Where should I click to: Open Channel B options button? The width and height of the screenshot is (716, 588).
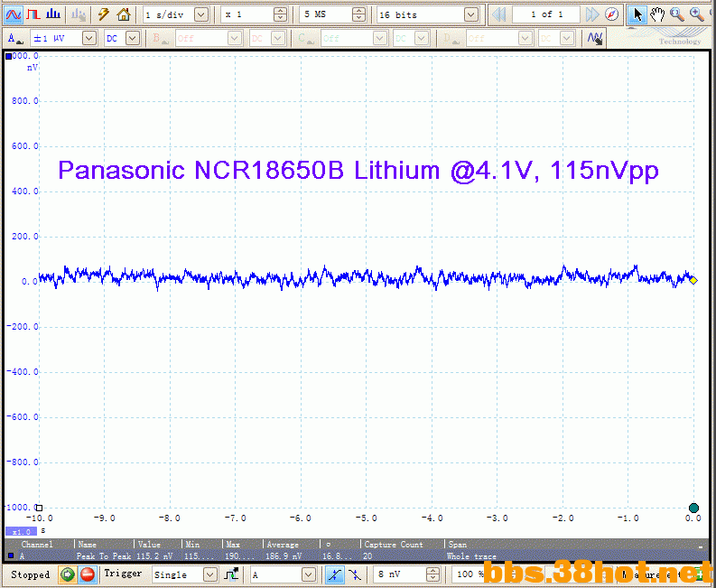click(159, 38)
